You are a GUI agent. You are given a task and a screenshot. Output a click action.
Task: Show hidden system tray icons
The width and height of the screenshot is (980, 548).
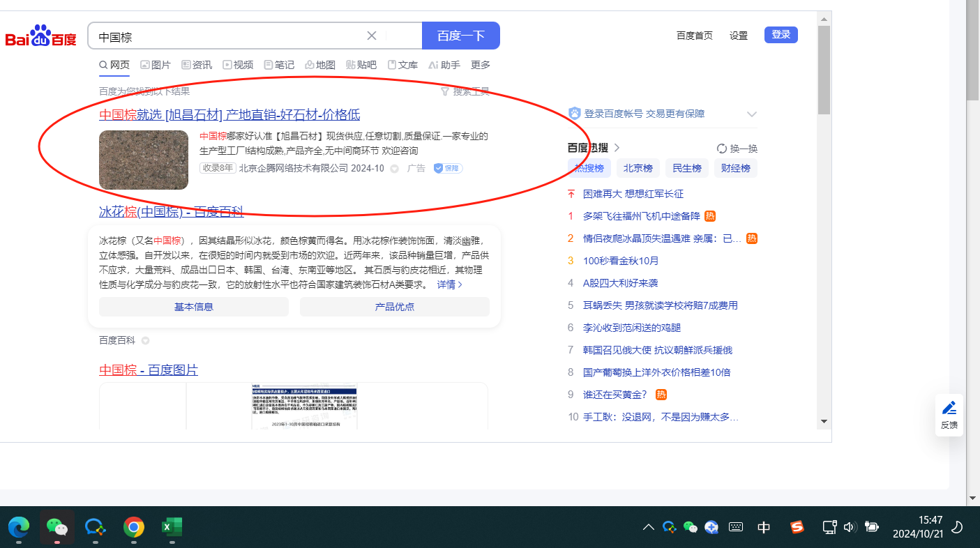point(648,527)
